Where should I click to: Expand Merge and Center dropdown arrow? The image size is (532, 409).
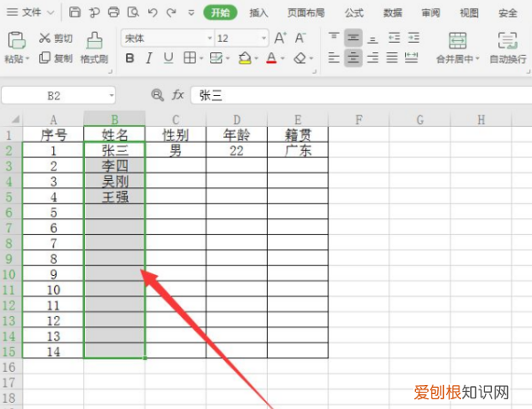477,59
